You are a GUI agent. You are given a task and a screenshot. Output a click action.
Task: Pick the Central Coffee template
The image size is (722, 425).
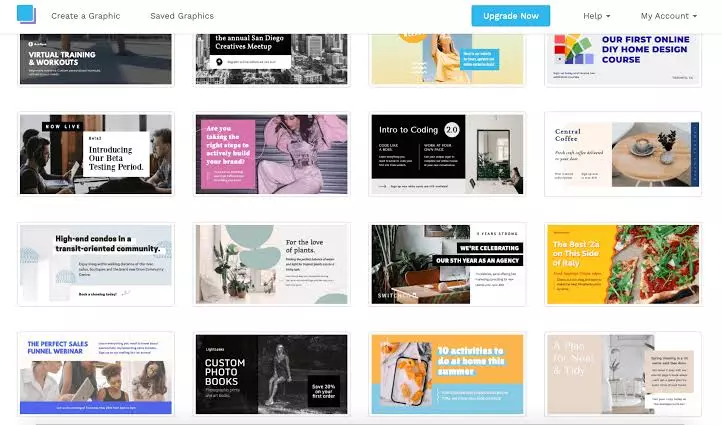click(x=623, y=154)
